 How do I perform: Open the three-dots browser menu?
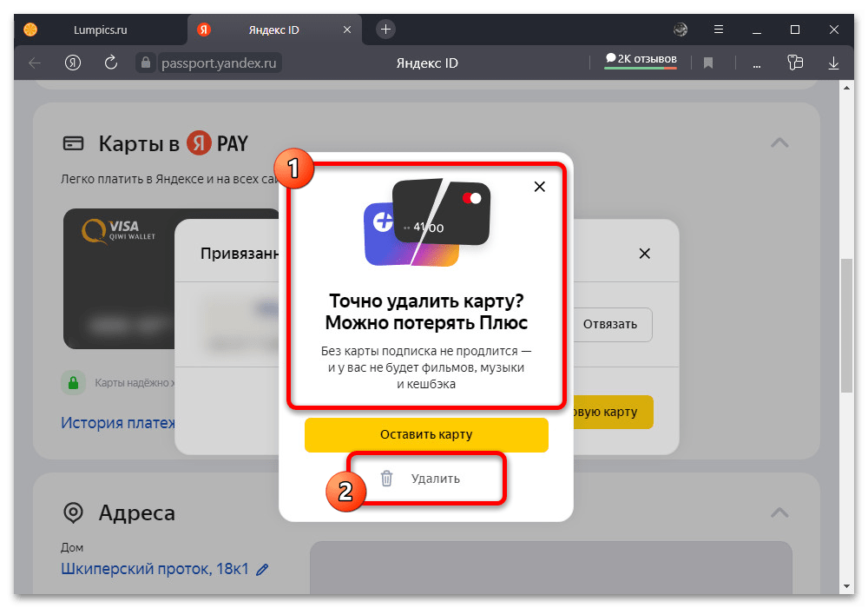(755, 63)
